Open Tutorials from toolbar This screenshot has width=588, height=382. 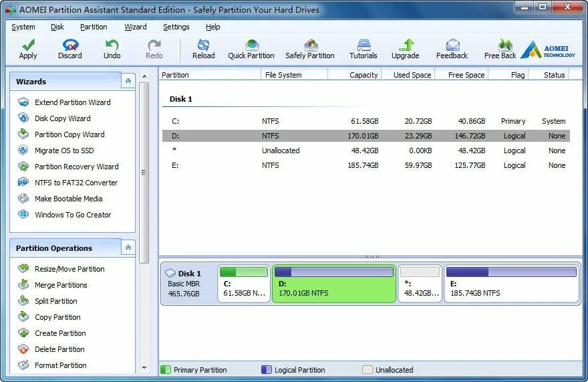363,50
